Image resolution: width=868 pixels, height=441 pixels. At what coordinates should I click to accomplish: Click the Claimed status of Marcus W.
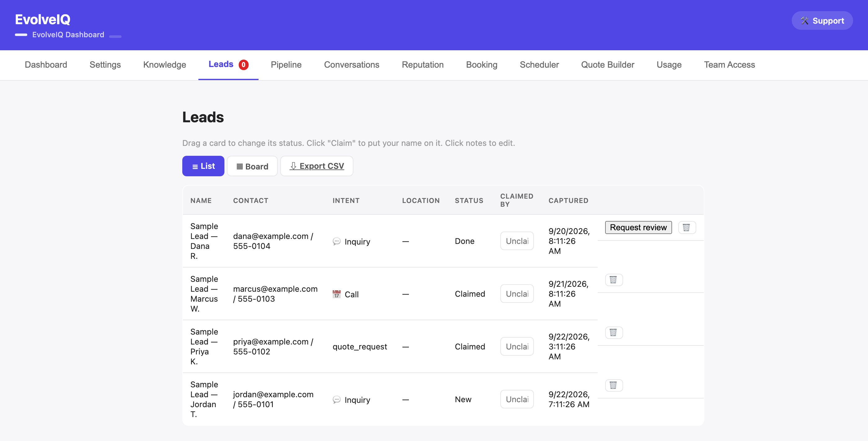(470, 294)
